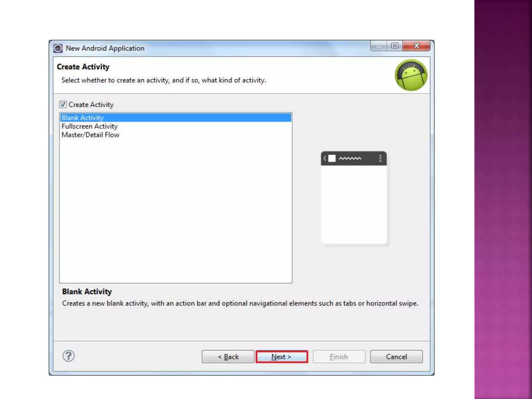Maximize the New Android Application dialog
The image size is (532, 399).
pos(395,46)
